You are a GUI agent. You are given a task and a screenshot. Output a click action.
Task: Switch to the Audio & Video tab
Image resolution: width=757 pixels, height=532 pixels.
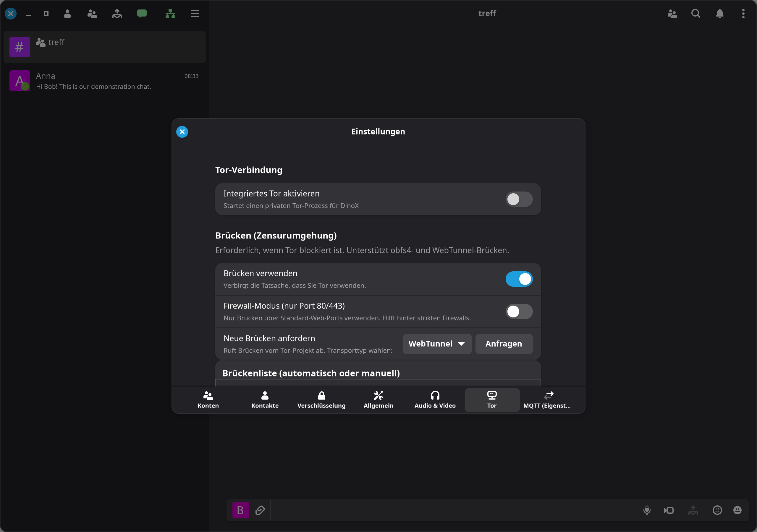click(x=435, y=400)
